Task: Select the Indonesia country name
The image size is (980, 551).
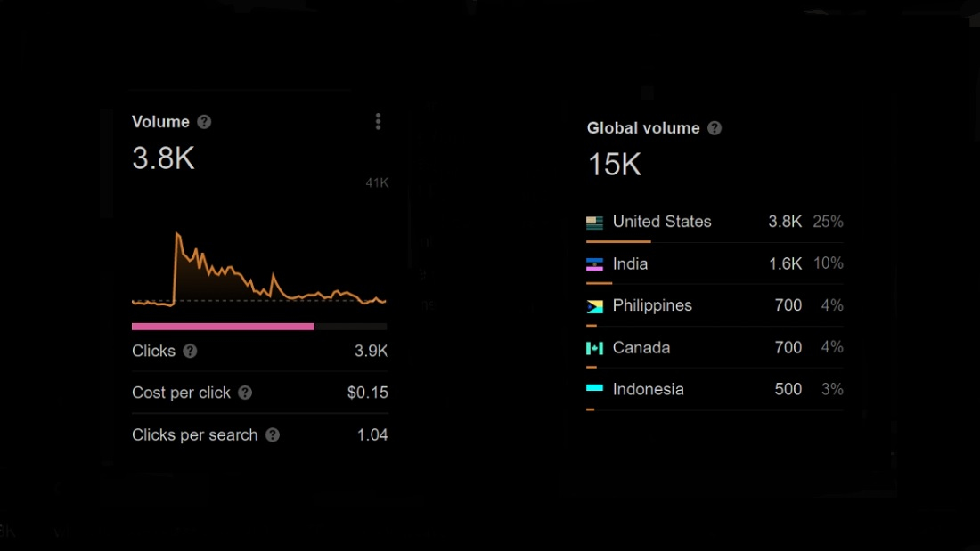Action: 648,389
